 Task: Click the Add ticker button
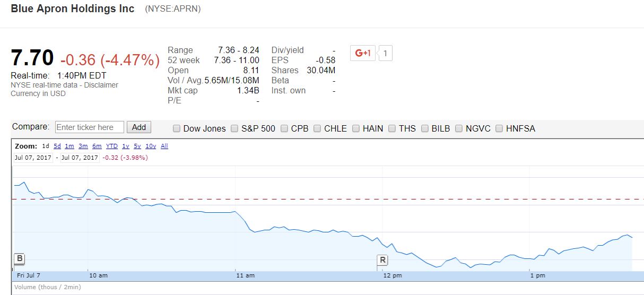[x=138, y=127]
